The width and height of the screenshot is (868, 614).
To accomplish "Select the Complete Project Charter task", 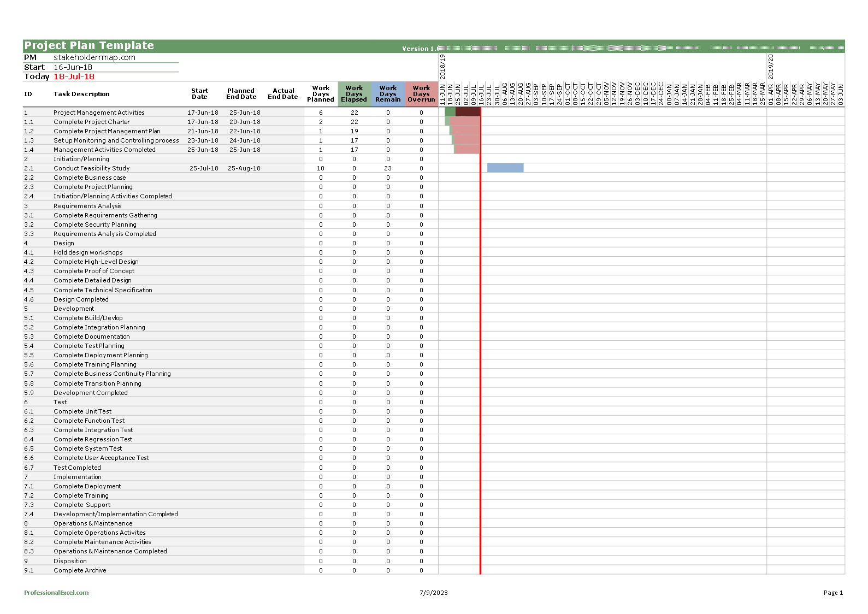I will pos(92,122).
